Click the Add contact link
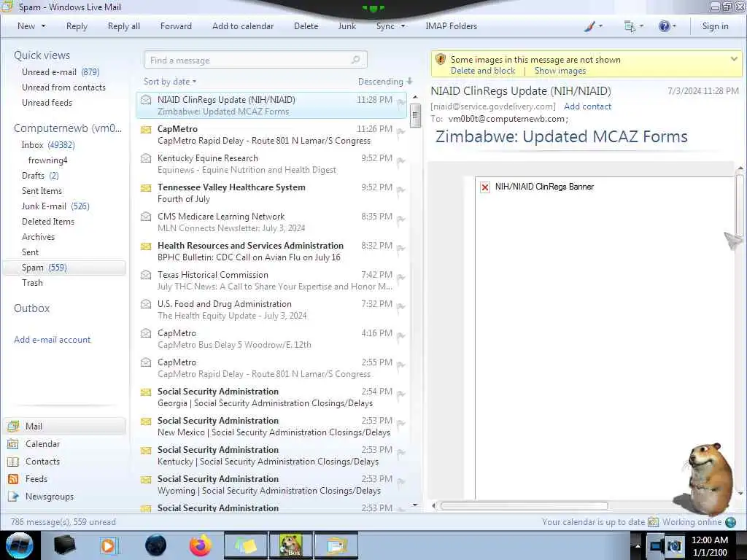The image size is (747, 560). [587, 106]
